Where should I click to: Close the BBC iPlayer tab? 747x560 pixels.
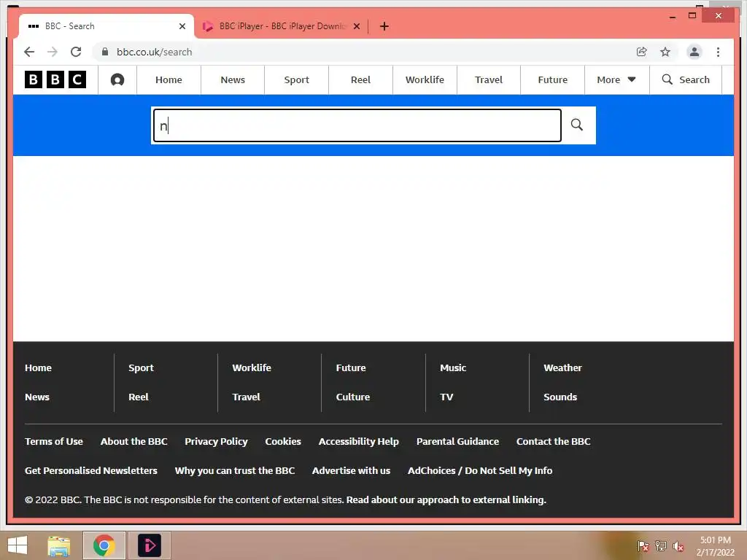356,26
